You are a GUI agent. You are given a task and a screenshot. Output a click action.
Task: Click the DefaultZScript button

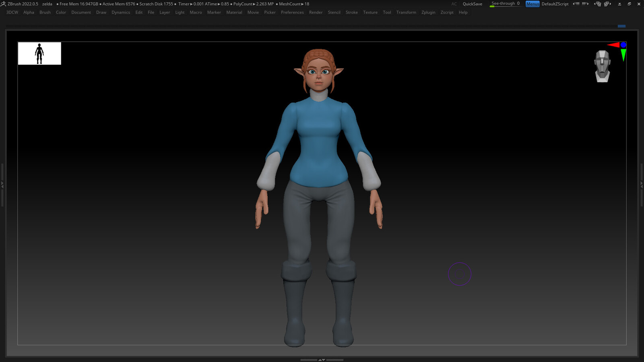pyautogui.click(x=555, y=4)
